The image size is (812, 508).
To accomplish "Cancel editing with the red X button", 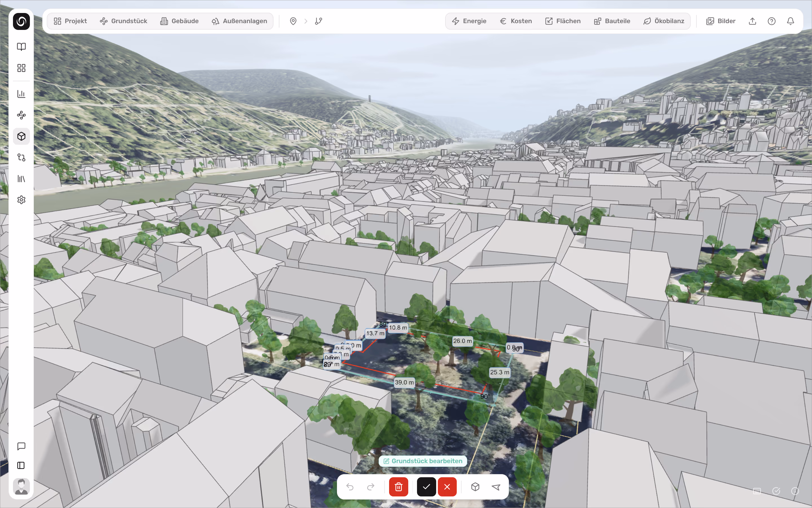I will click(447, 487).
